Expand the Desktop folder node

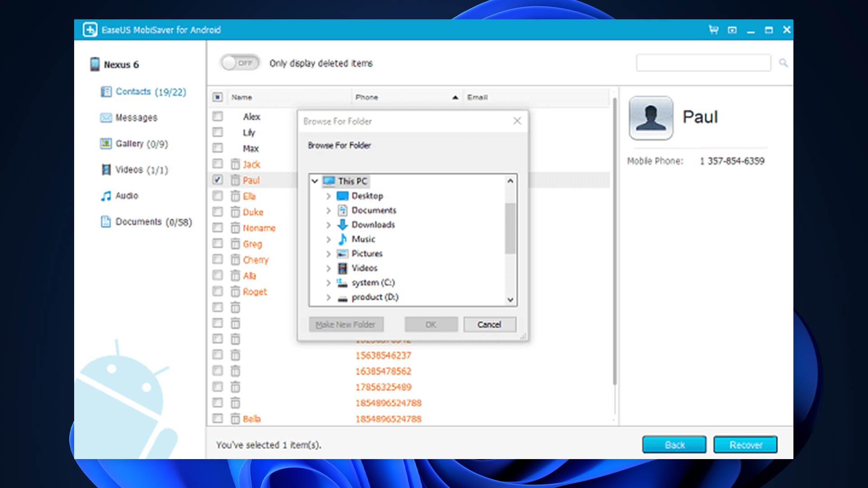329,196
